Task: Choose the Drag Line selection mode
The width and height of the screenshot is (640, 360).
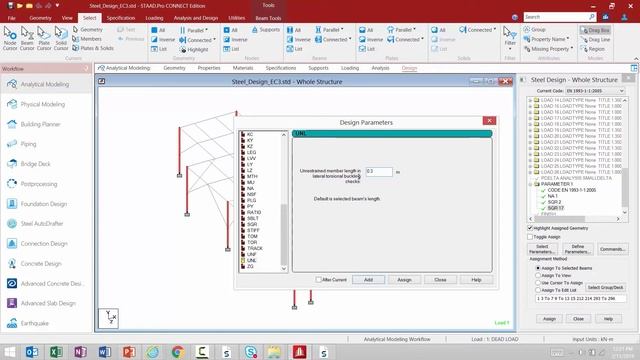Action: 595,40
